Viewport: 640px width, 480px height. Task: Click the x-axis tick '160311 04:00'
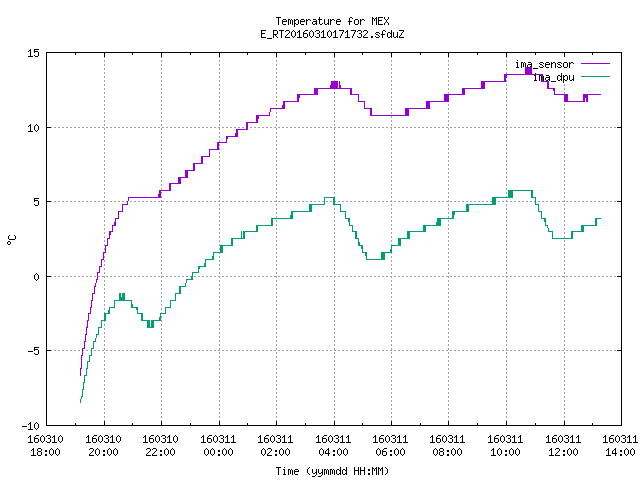click(x=334, y=446)
